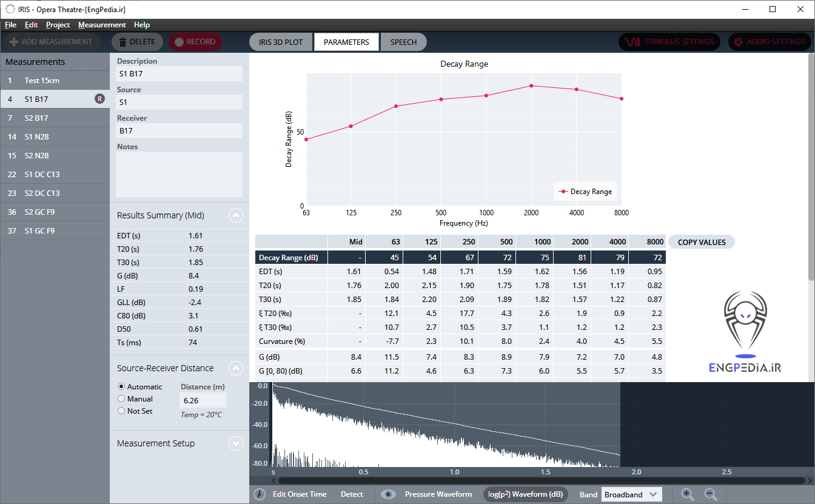
Task: Select Manual distance radio button
Action: (x=121, y=398)
